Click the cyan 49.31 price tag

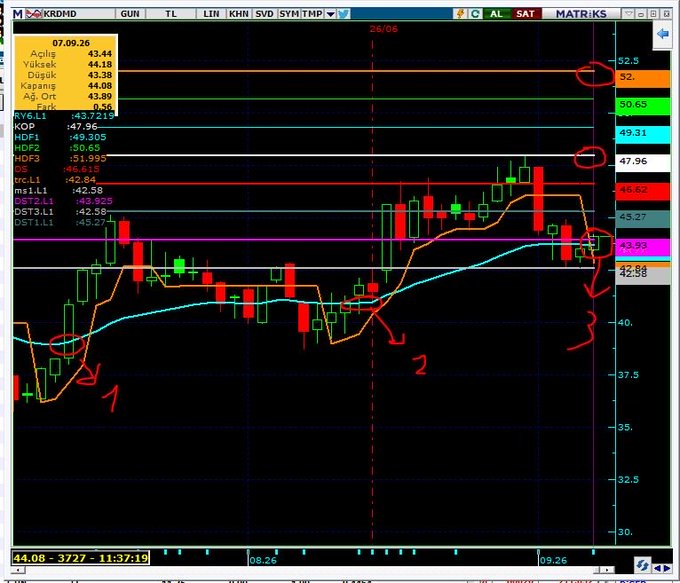(643, 134)
